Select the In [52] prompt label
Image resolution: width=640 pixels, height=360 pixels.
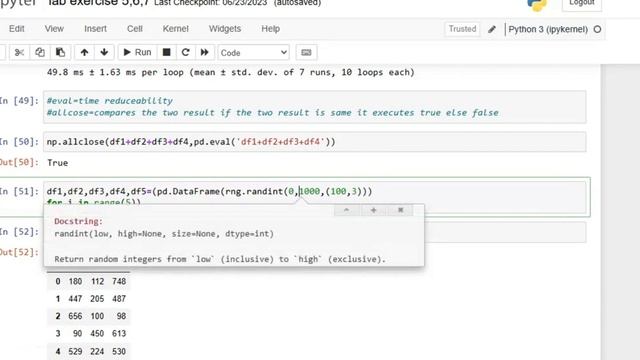coord(19,232)
